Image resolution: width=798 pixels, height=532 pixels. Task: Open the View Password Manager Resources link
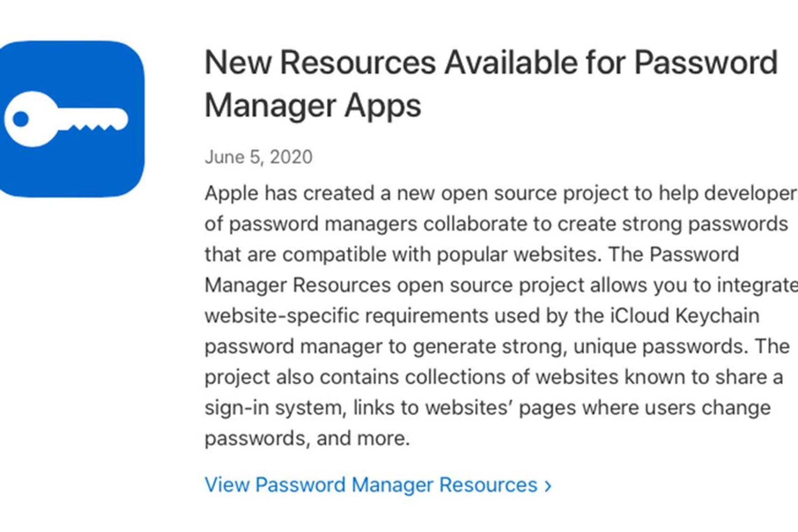371,485
